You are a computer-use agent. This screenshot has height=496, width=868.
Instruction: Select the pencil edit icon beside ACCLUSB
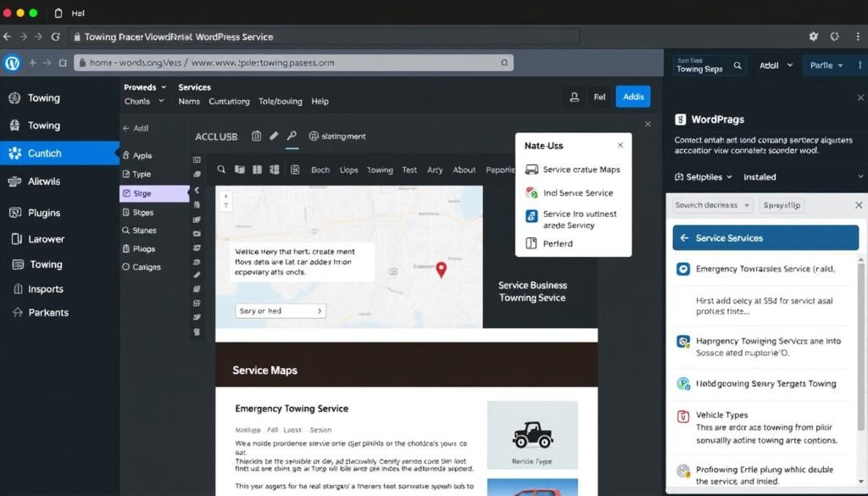tap(274, 136)
